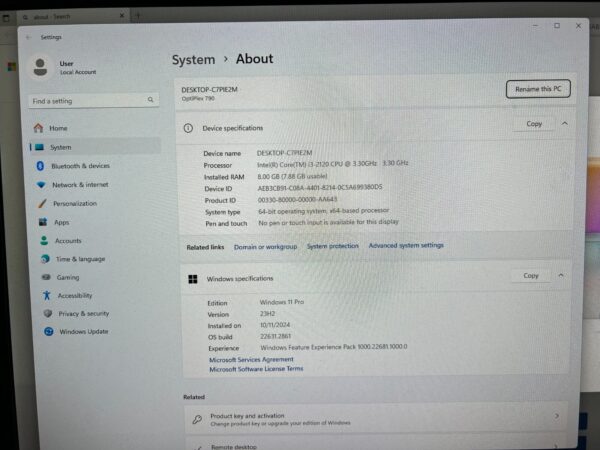Click the Processor value text
Image resolution: width=600 pixels, height=450 pixels.
332,164
